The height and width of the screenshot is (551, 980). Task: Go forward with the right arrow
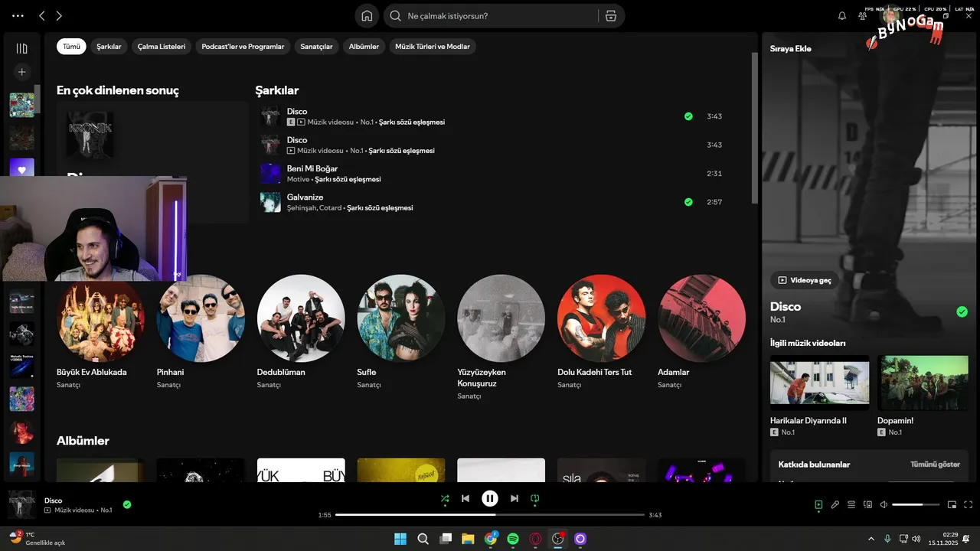click(59, 15)
